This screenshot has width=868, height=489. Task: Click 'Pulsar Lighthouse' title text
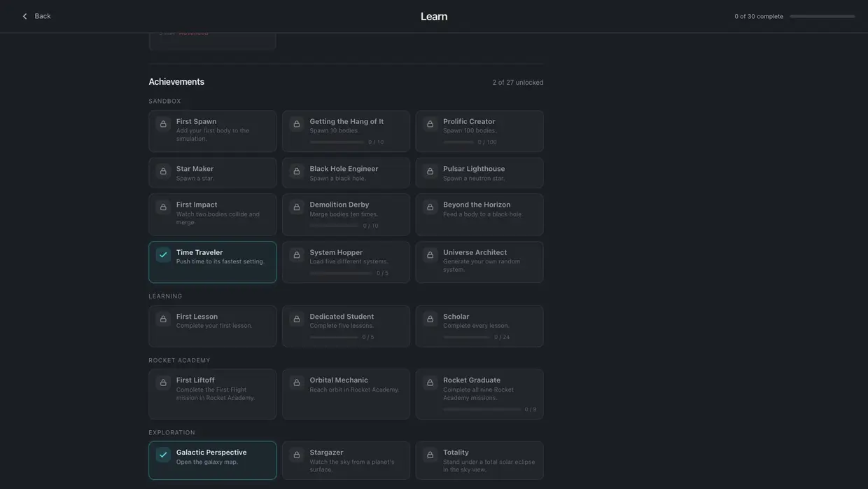474,169
